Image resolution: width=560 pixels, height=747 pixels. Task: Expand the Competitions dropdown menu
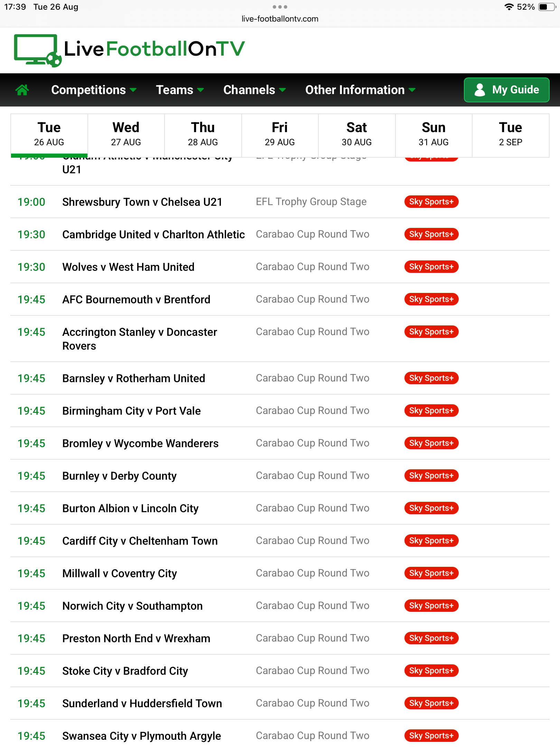tap(94, 90)
